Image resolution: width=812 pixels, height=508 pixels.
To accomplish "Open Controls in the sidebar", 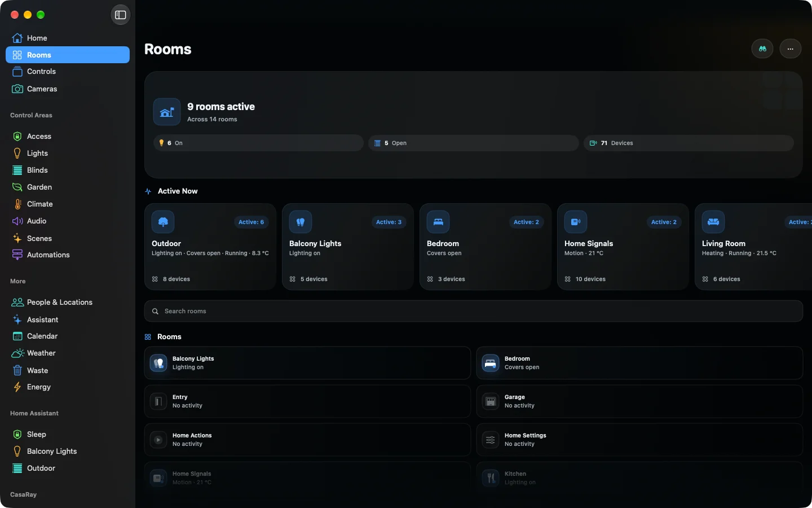I will 68,72.
